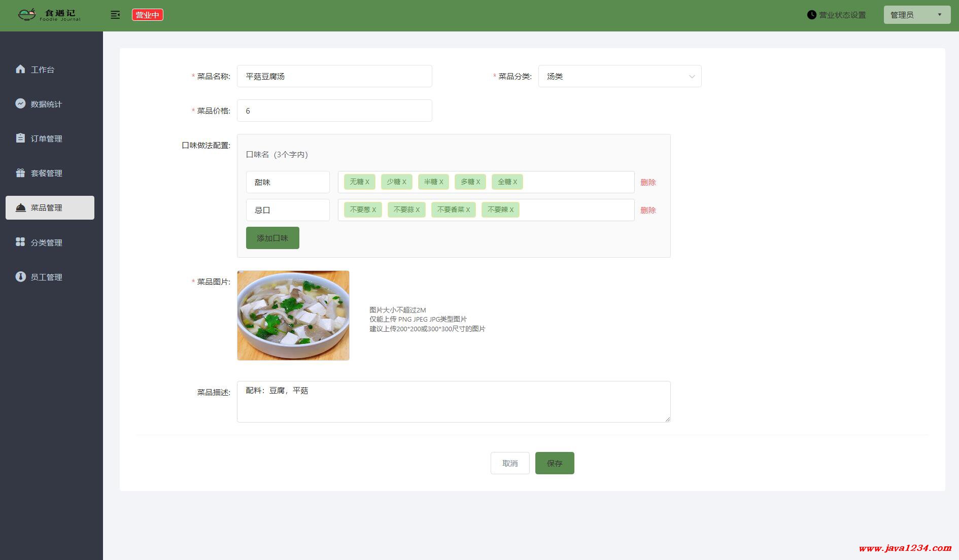Collapse sidebar with the hamburger icon

click(x=115, y=15)
